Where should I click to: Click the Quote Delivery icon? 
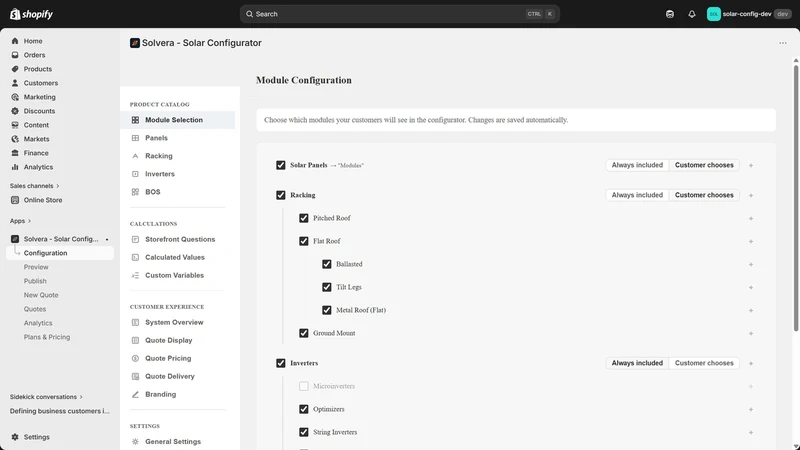point(135,377)
